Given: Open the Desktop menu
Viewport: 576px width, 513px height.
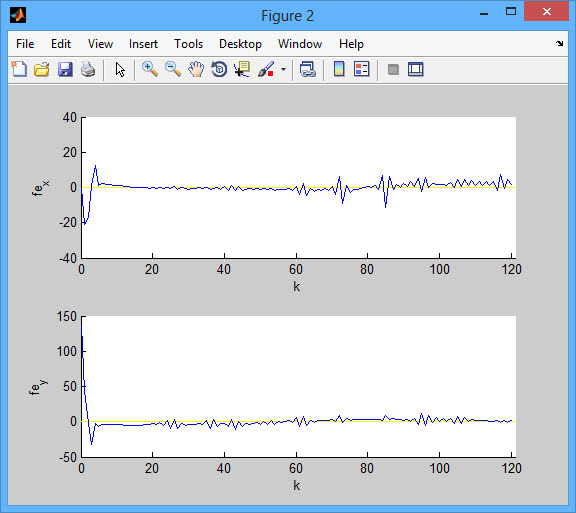Looking at the screenshot, I should (240, 44).
